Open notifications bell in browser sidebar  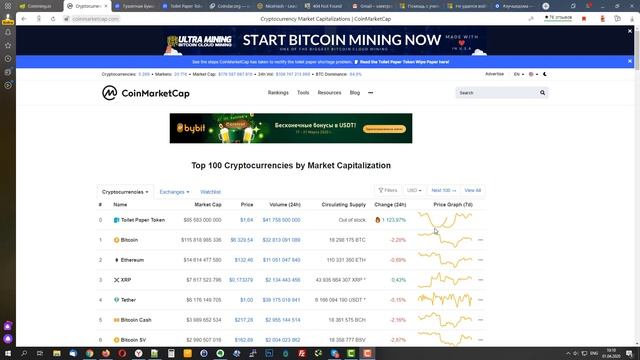pyautogui.click(x=8, y=32)
